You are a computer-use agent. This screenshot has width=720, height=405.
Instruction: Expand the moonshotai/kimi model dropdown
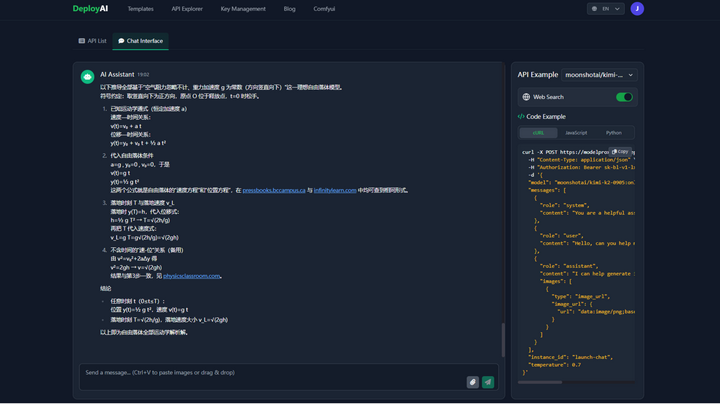tap(599, 75)
